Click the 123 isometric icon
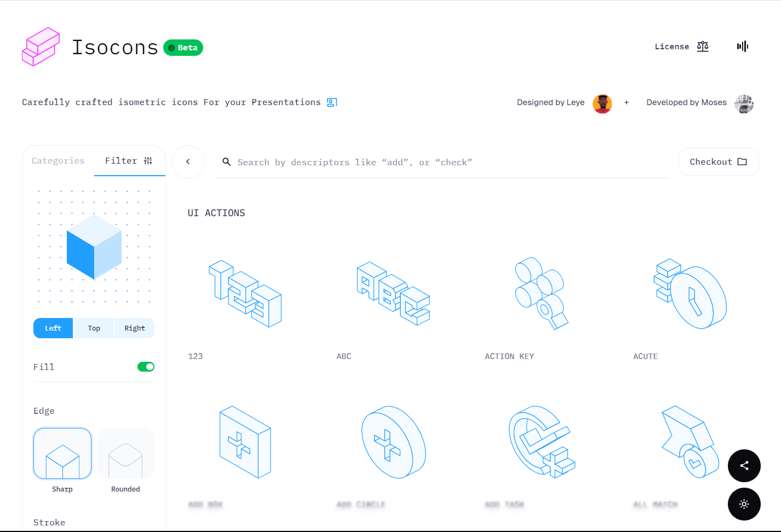 (x=245, y=294)
